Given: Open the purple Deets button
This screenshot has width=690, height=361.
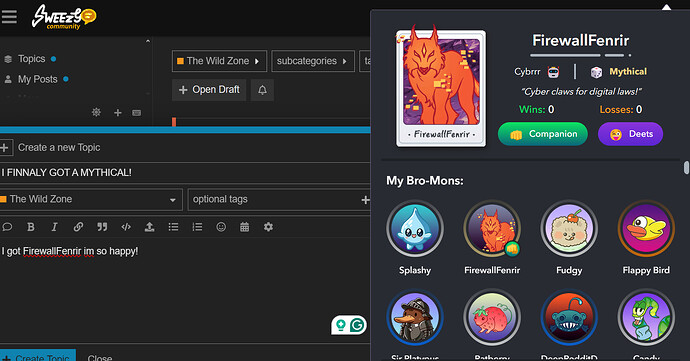Looking at the screenshot, I should [x=630, y=134].
